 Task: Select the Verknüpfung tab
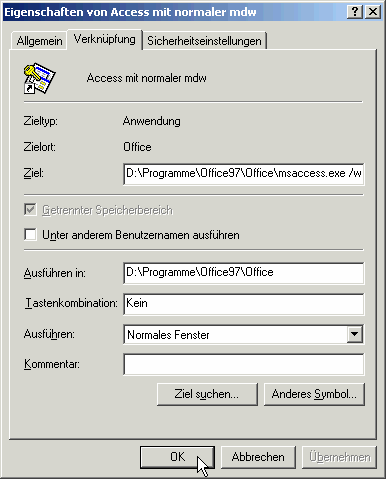(x=105, y=39)
